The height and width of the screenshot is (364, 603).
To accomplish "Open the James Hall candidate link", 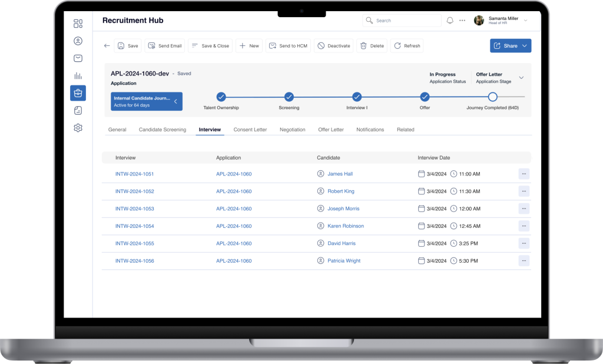I will [x=340, y=174].
